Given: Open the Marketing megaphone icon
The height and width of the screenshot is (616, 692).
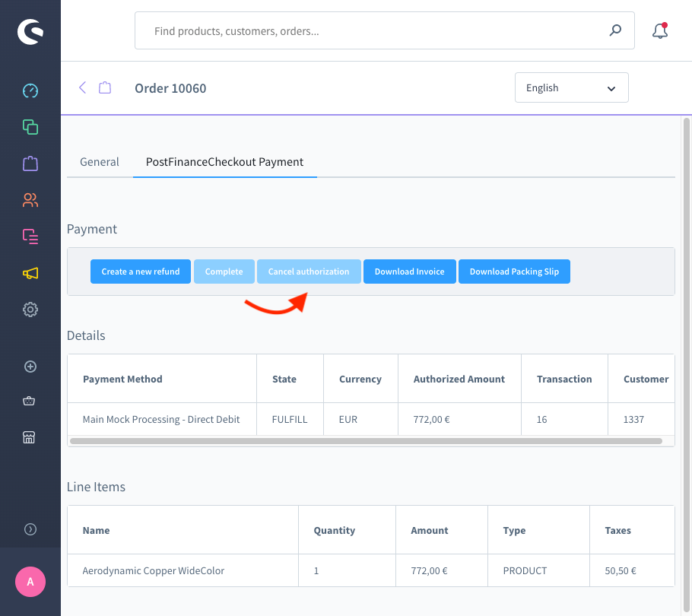Looking at the screenshot, I should pos(30,273).
